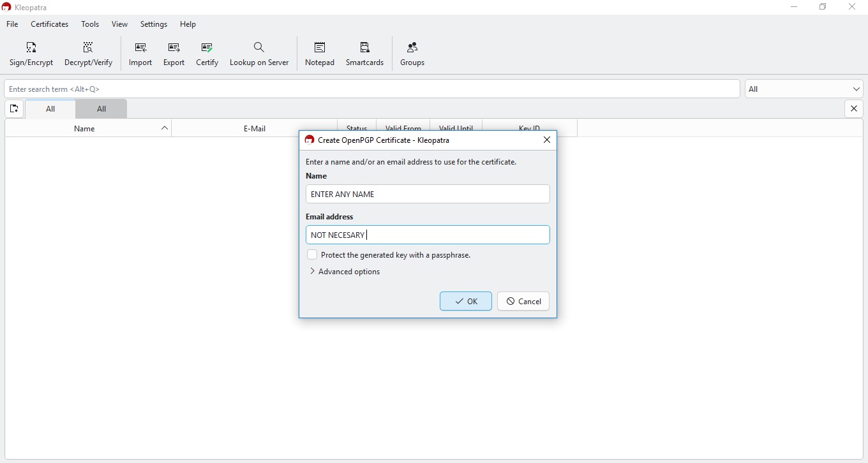Click the new tab icon beside All tabs
Image resolution: width=868 pixels, height=463 pixels.
tap(14, 109)
